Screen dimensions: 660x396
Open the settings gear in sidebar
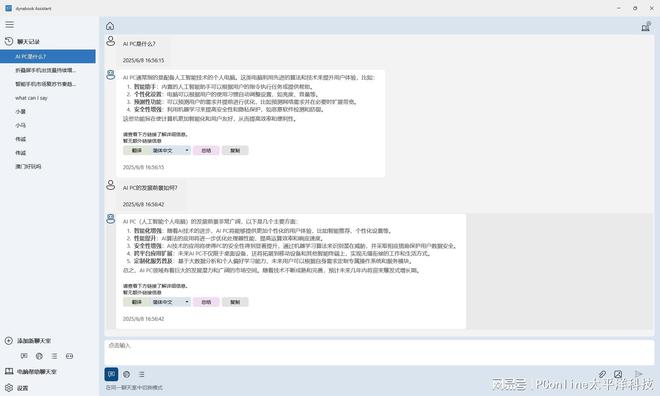click(x=9, y=388)
